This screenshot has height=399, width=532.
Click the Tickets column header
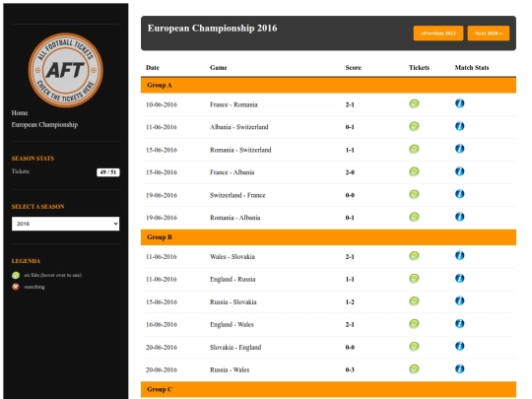point(419,68)
